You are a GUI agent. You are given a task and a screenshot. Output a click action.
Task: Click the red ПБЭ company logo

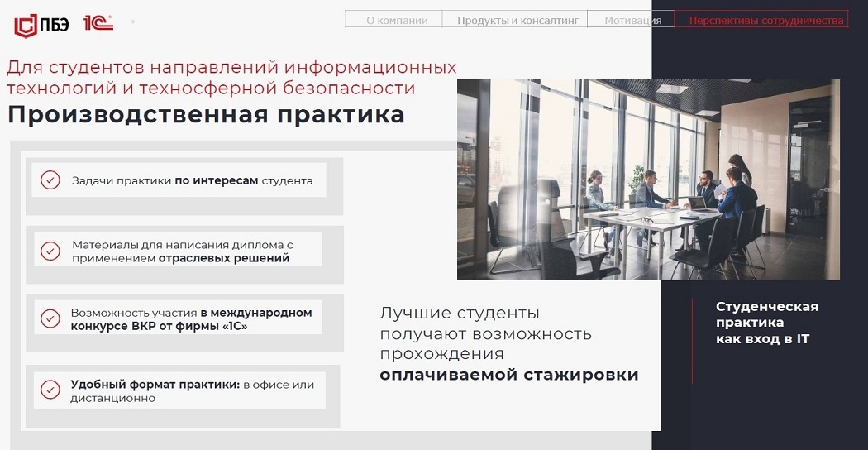point(41,26)
